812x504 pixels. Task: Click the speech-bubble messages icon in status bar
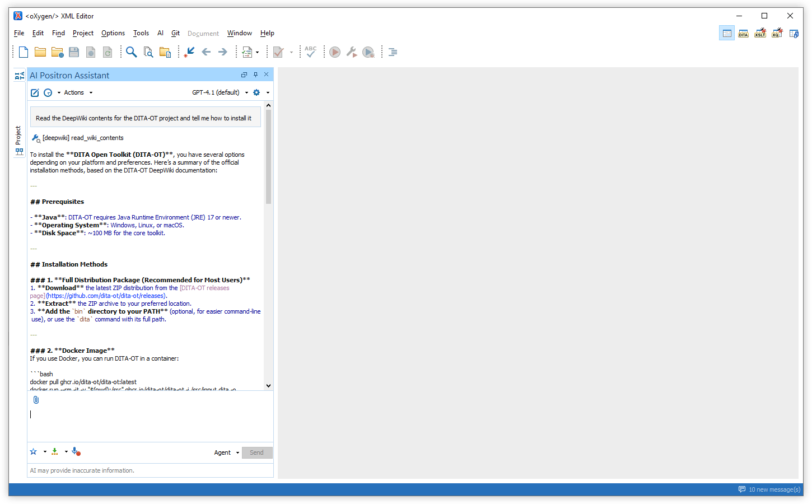[x=742, y=489]
